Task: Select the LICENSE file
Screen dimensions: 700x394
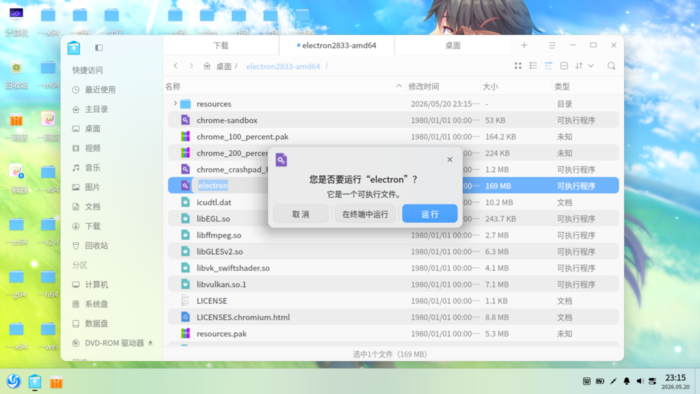Action: click(393, 301)
